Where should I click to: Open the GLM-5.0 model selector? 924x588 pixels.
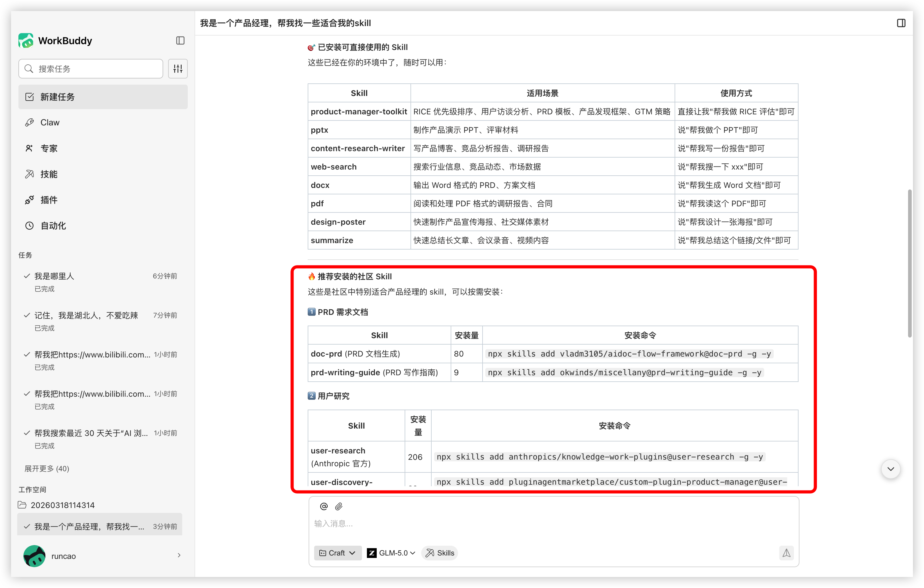(391, 553)
